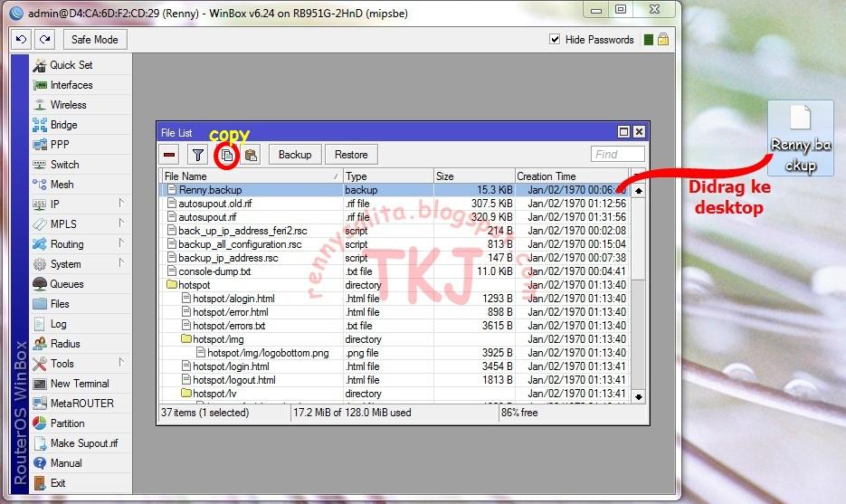Select the console-dump.txt file
846x504 pixels.
pos(395,271)
